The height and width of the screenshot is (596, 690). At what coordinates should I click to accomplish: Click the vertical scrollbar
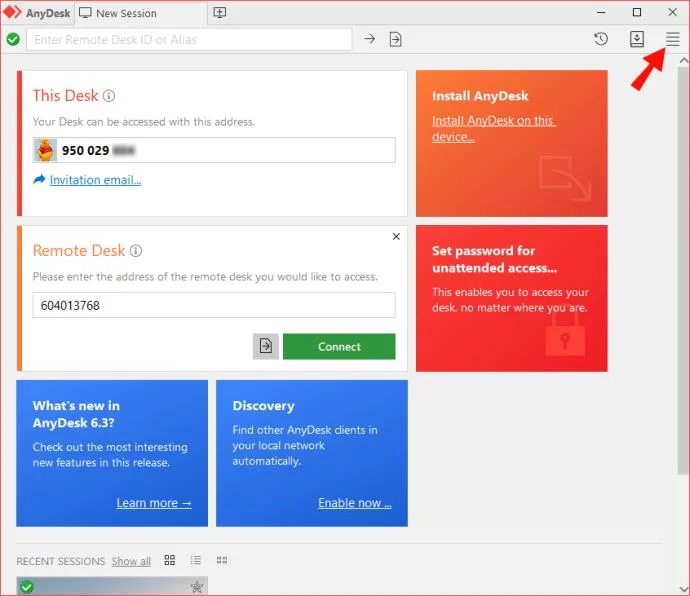(x=683, y=271)
